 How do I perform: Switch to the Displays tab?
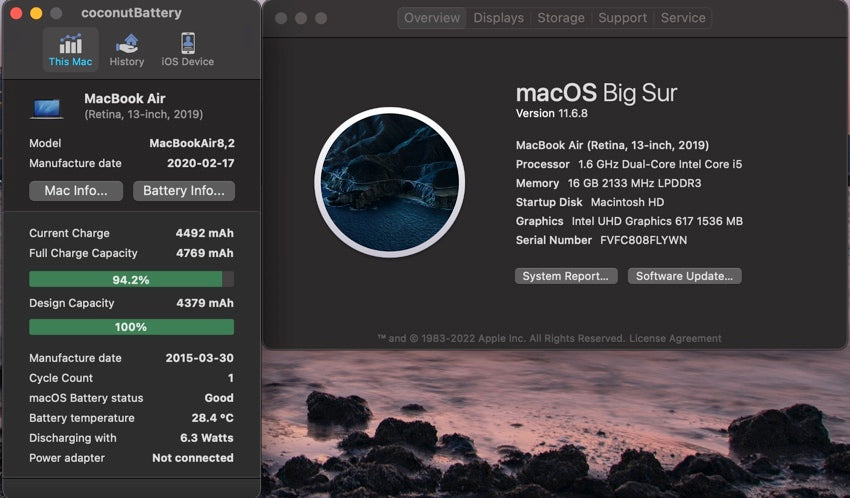(499, 18)
